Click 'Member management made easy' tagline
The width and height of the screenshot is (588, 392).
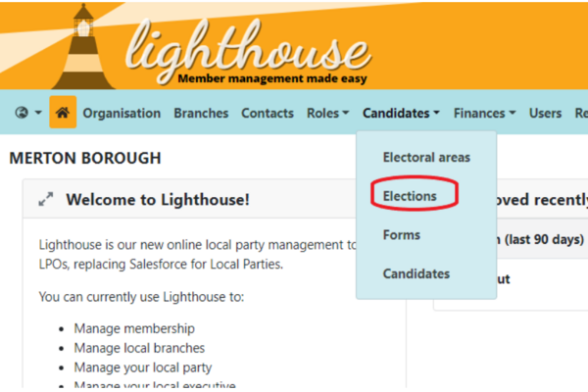(x=272, y=78)
